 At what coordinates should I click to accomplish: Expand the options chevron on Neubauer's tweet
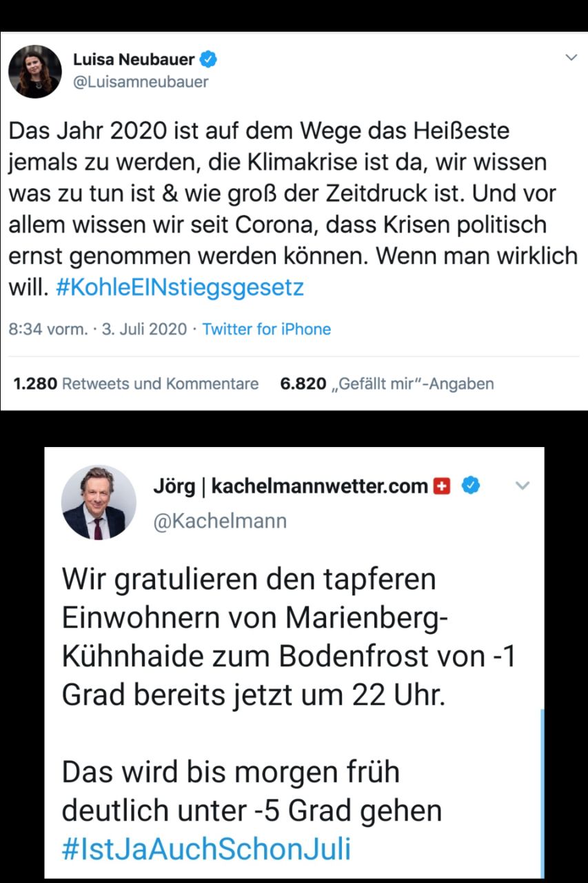[x=571, y=57]
